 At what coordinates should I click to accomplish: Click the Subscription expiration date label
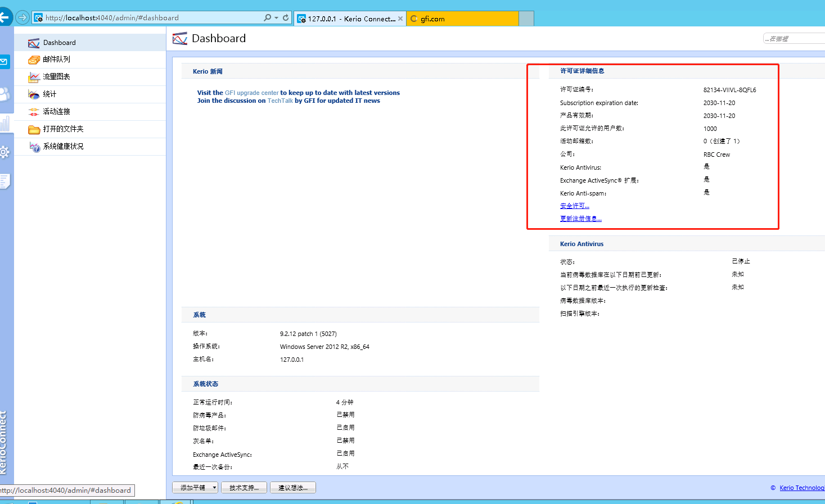[x=599, y=103]
